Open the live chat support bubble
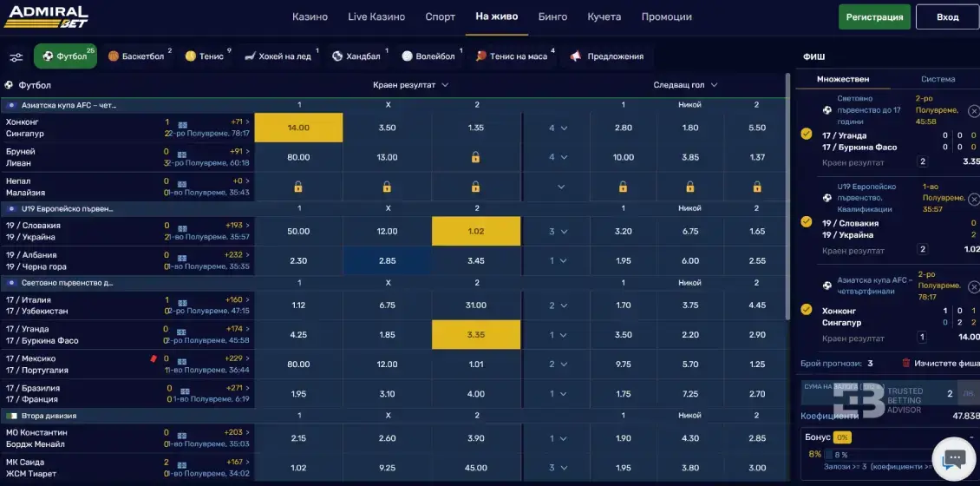 tap(954, 459)
